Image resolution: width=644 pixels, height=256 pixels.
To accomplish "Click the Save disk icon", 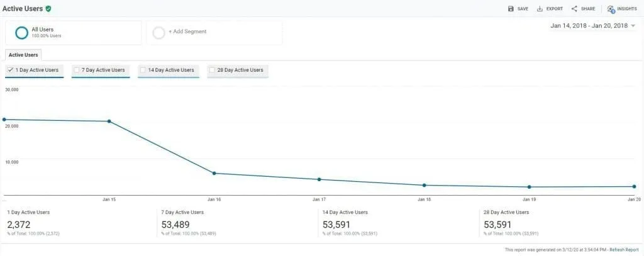I will pos(511,9).
